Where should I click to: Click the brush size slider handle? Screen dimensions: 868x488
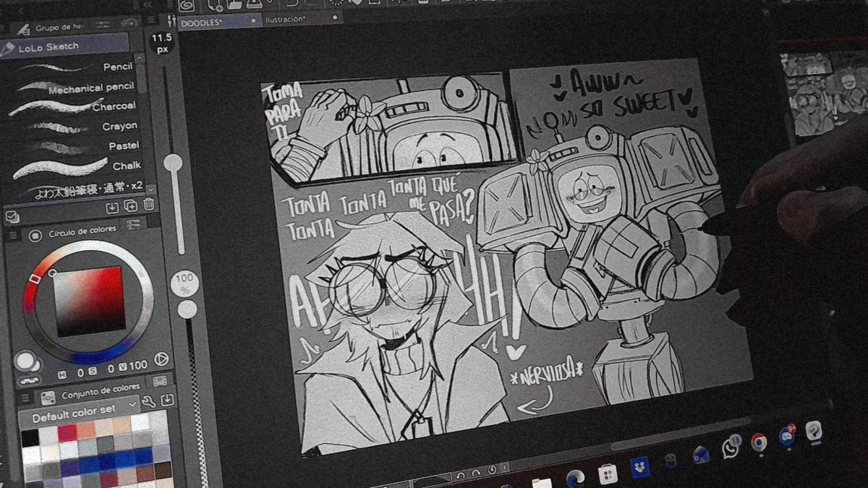173,163
